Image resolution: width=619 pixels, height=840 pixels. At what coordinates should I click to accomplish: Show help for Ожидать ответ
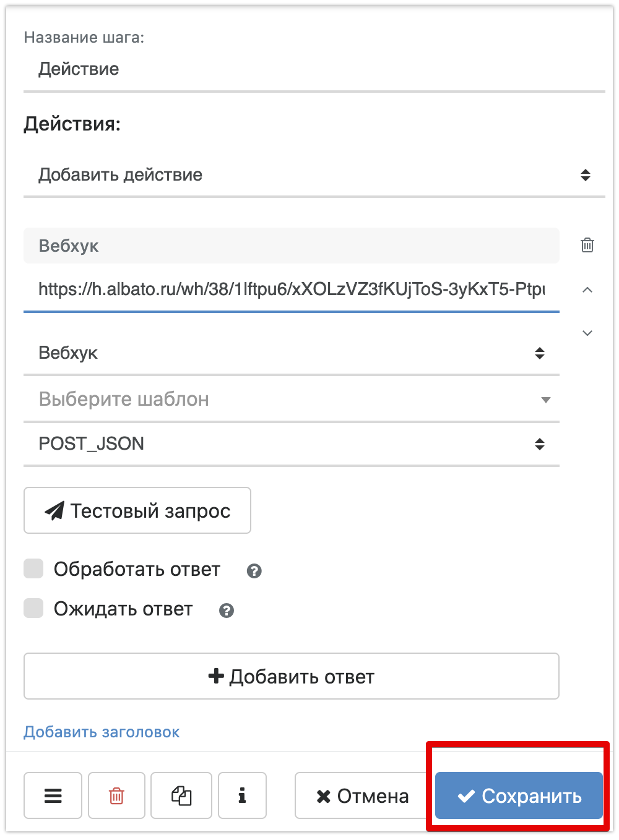pyautogui.click(x=227, y=611)
